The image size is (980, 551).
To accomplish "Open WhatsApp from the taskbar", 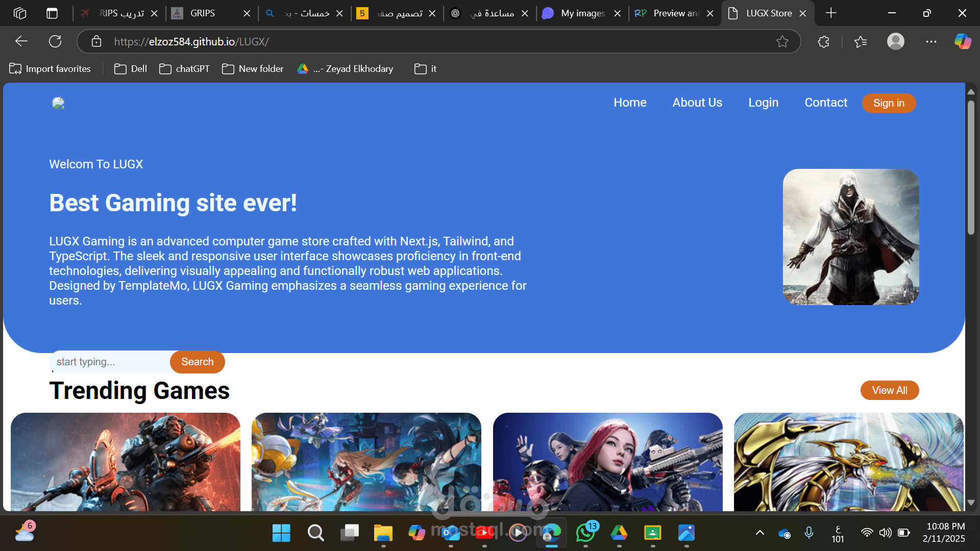I will click(x=585, y=533).
